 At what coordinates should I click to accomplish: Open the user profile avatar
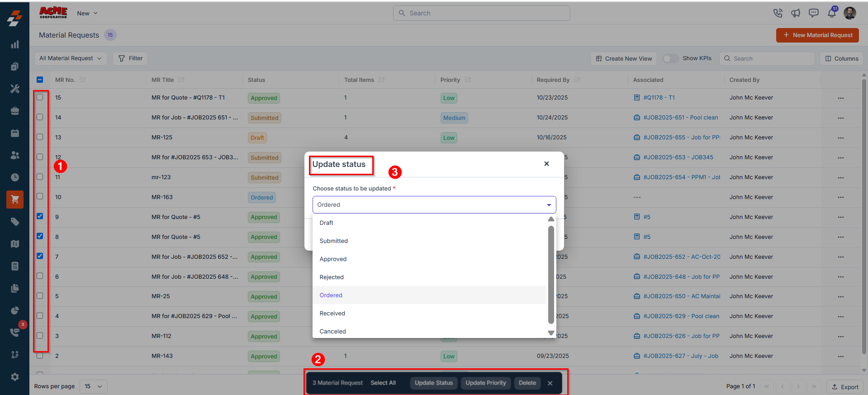850,13
